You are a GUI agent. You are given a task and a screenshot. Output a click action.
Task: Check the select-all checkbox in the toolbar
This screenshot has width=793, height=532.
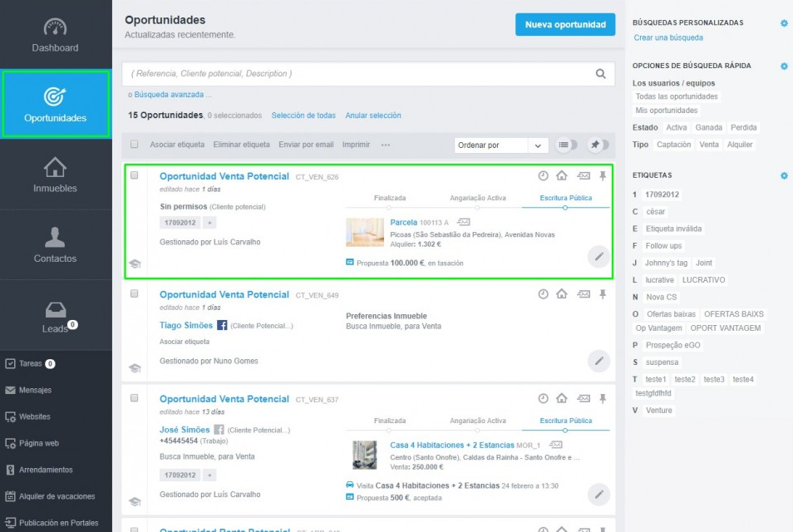[x=135, y=145]
